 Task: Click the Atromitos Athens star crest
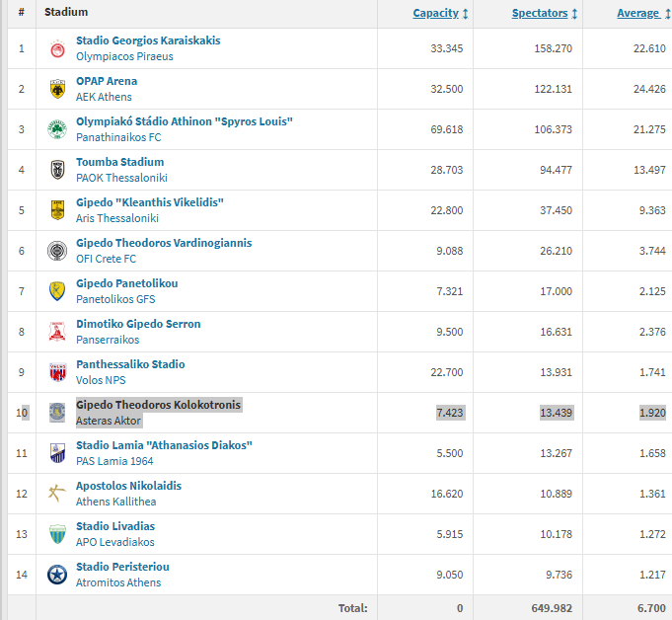[x=57, y=575]
